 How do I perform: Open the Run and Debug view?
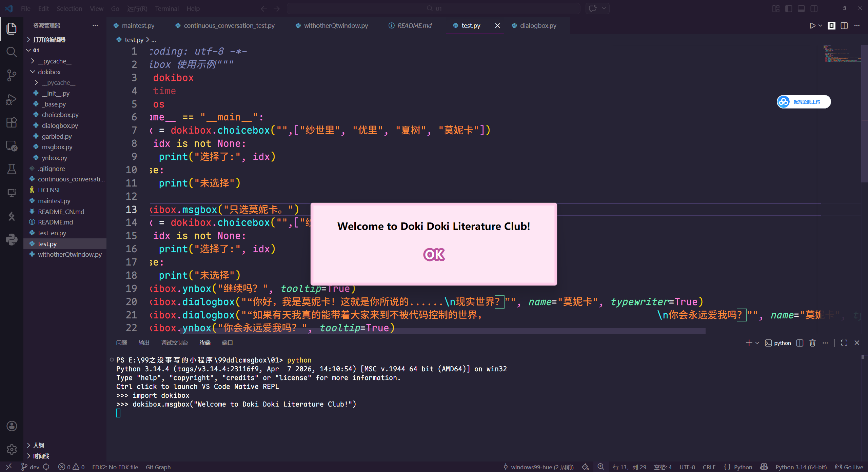tap(12, 99)
